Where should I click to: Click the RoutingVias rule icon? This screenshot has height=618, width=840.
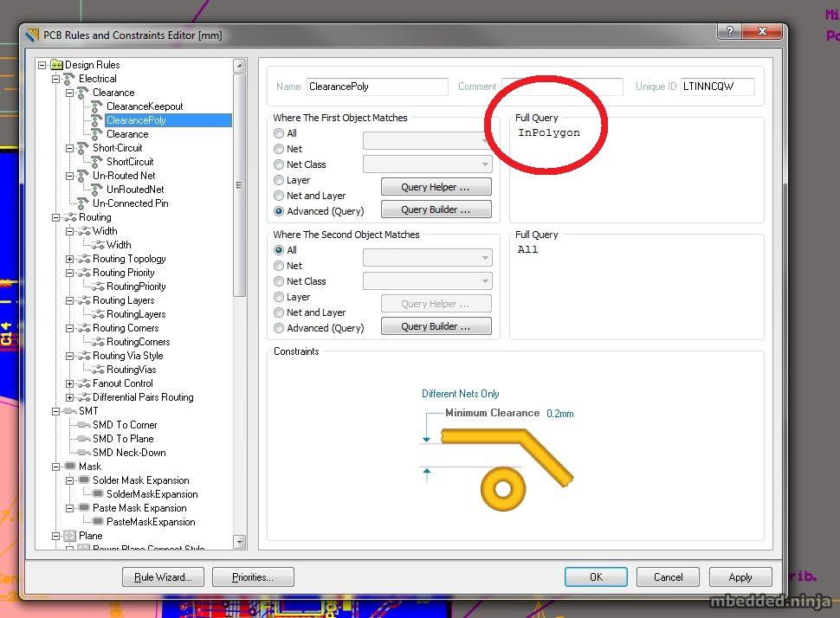[x=95, y=369]
